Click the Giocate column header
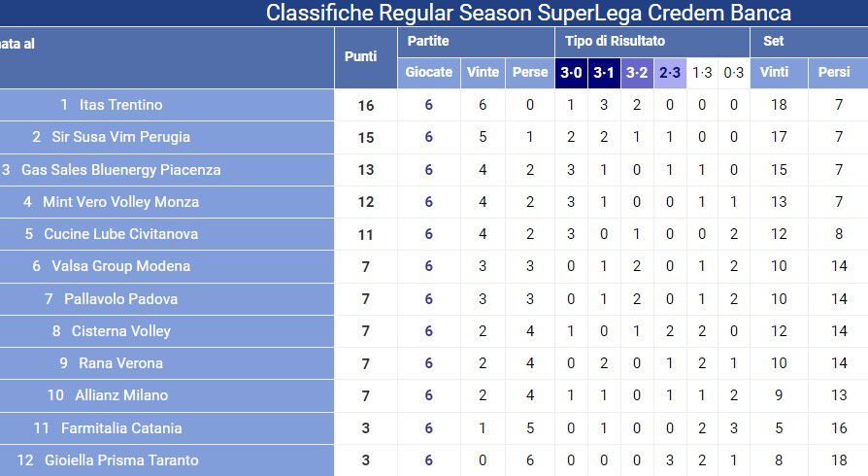The width and height of the screenshot is (868, 476). [x=428, y=72]
